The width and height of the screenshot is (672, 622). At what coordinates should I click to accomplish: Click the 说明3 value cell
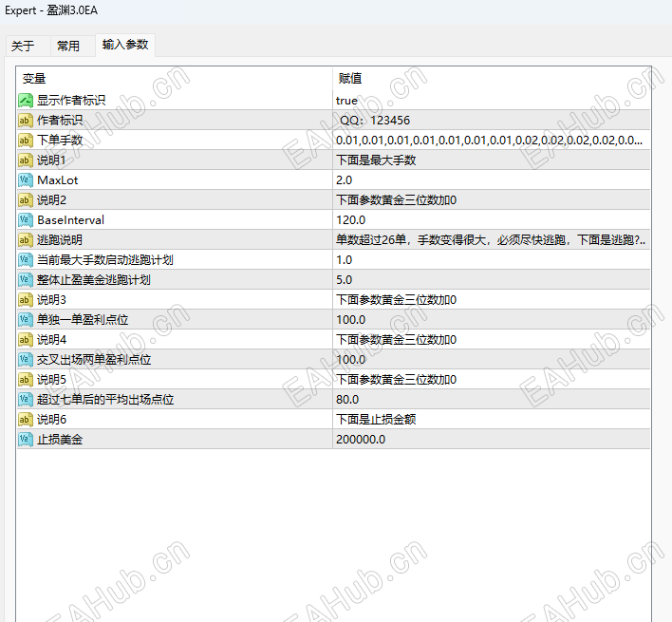(x=492, y=300)
